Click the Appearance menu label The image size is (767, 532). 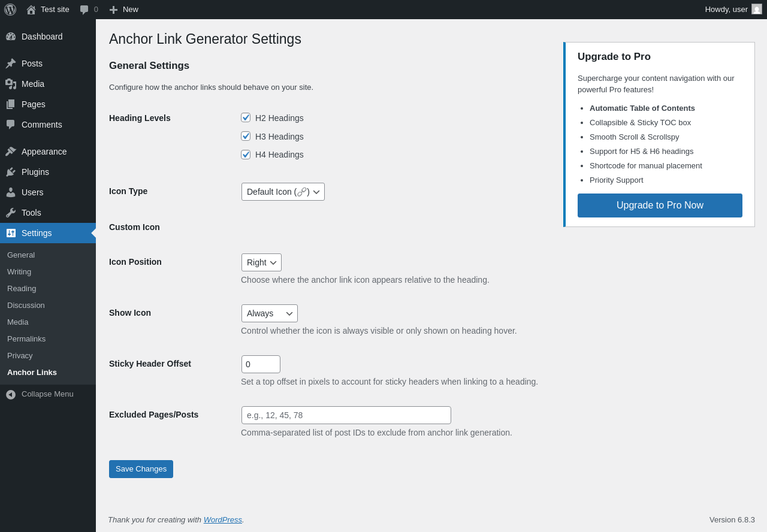44,152
